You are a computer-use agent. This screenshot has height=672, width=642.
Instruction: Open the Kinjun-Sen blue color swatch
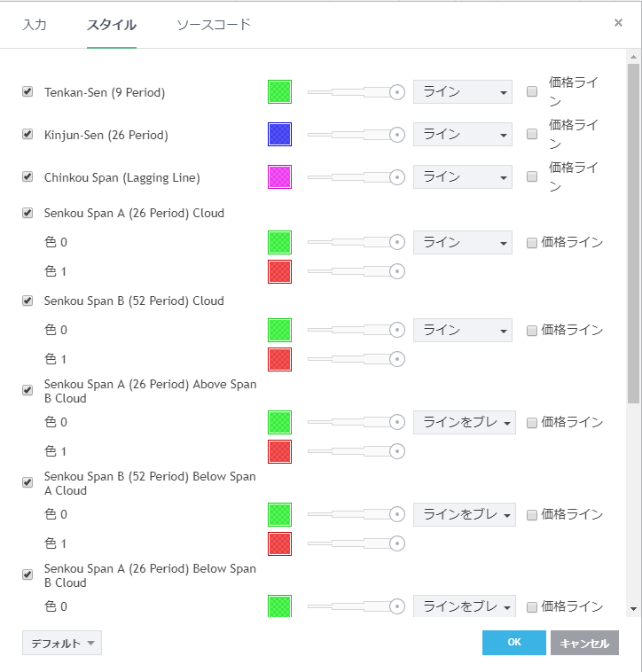[279, 134]
